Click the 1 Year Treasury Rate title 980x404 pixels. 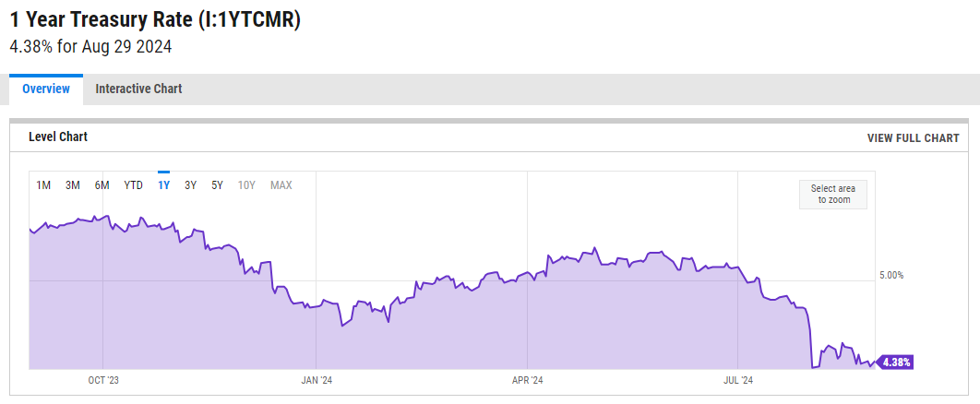tap(155, 19)
